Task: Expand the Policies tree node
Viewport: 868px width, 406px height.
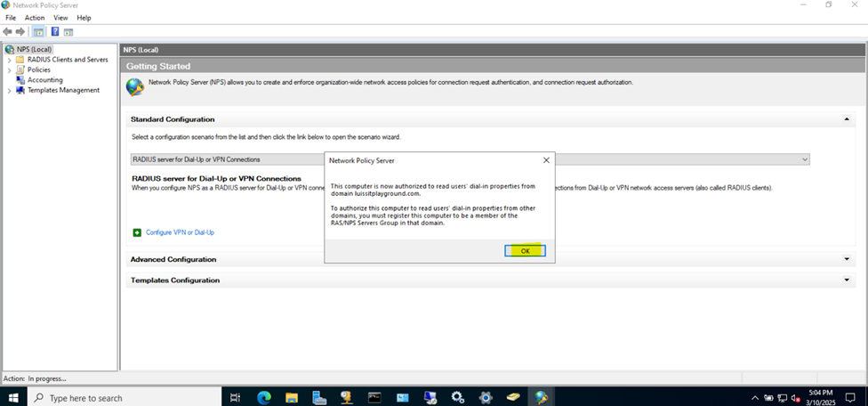Action: (10, 69)
